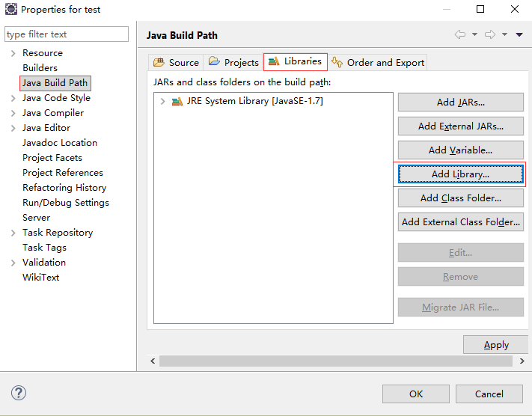Select JRE System Library [JavaSE-1.7] entry

[x=255, y=101]
